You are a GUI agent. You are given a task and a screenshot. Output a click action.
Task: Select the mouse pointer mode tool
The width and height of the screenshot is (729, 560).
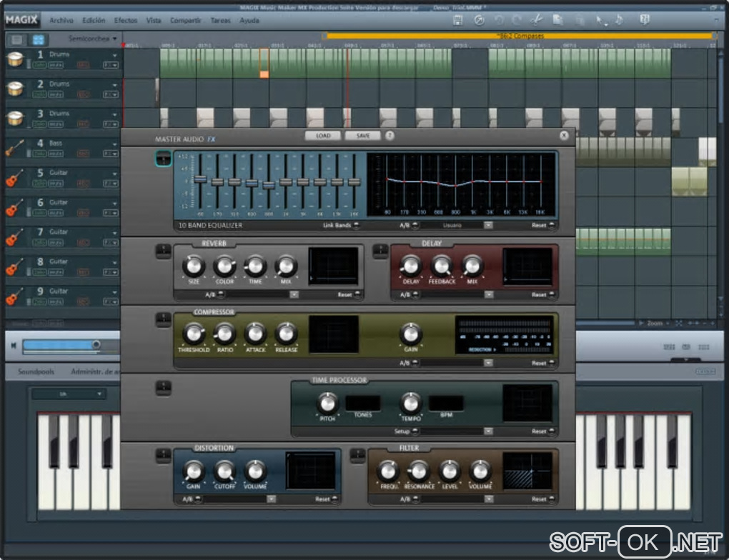pyautogui.click(x=601, y=20)
